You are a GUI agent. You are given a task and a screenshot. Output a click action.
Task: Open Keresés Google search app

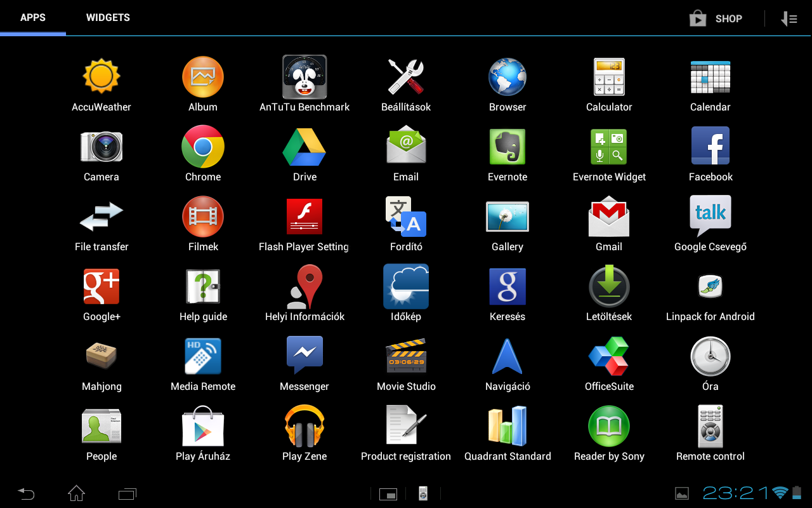click(x=507, y=294)
